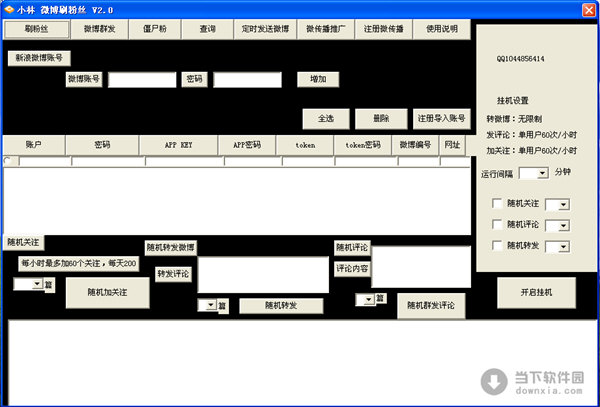This screenshot has height=407, width=600.
Task: Click the 账户 column header
Action: tap(34, 145)
